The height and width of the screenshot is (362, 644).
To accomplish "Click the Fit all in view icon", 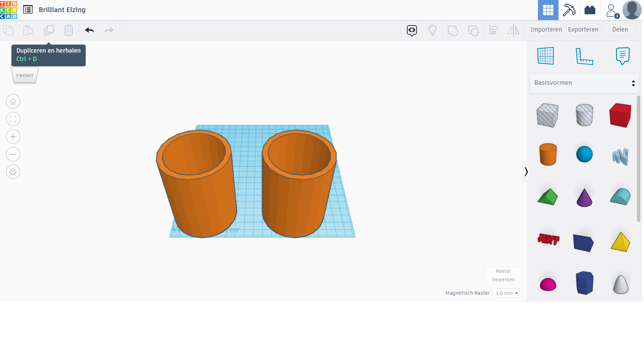I will [x=13, y=119].
